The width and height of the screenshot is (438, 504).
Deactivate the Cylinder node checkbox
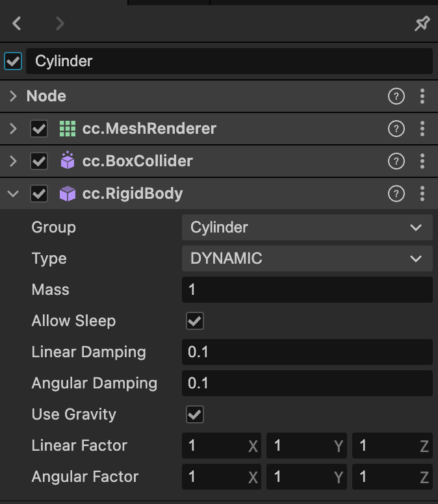[x=13, y=61]
